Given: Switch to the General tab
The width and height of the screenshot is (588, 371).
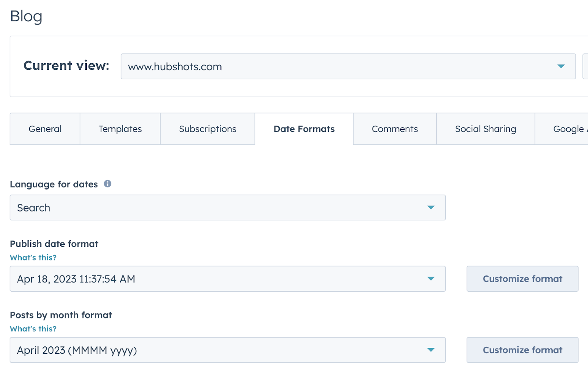Looking at the screenshot, I should click(x=45, y=129).
